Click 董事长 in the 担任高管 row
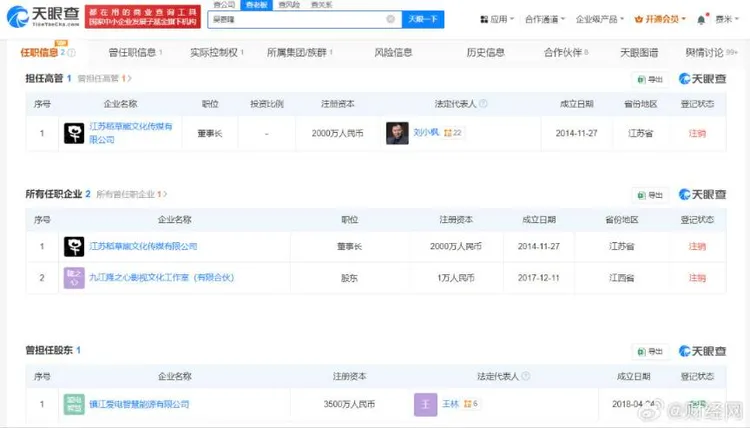750x428 pixels. (210, 133)
